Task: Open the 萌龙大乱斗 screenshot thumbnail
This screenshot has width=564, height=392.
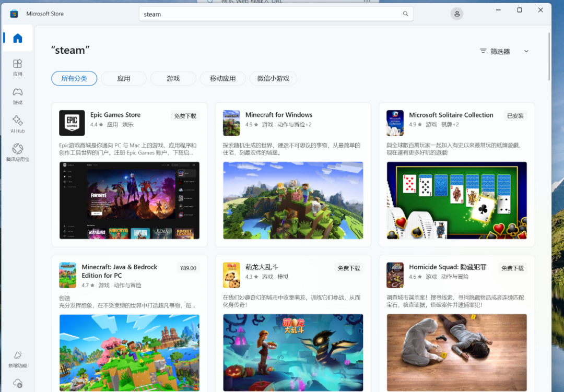Action: (293, 353)
